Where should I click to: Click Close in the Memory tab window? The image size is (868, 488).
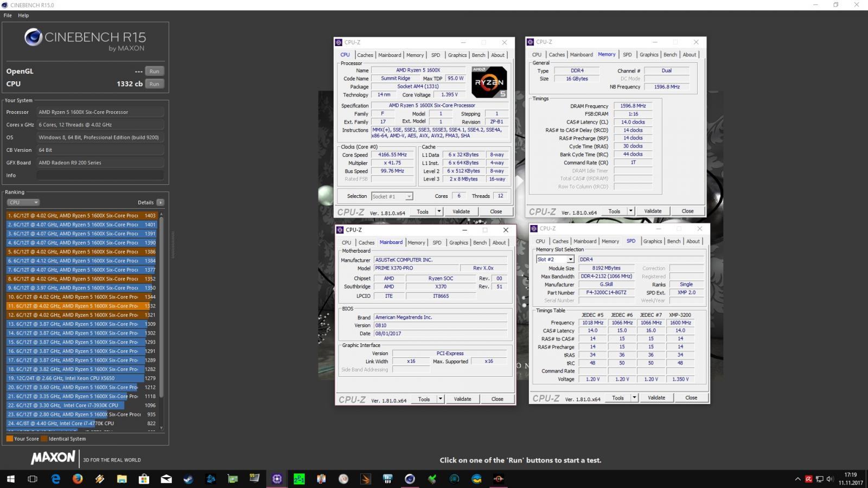click(x=687, y=211)
